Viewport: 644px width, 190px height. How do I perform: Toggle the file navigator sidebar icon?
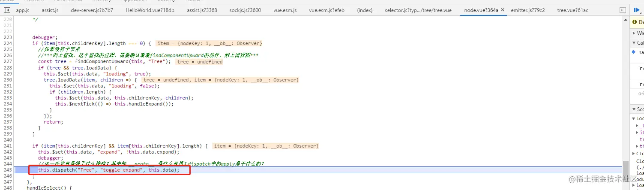7,10
